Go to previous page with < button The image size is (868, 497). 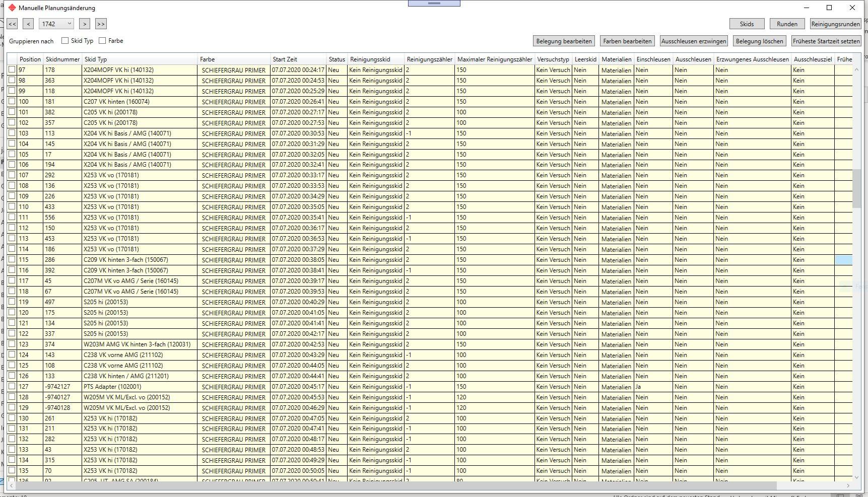28,24
